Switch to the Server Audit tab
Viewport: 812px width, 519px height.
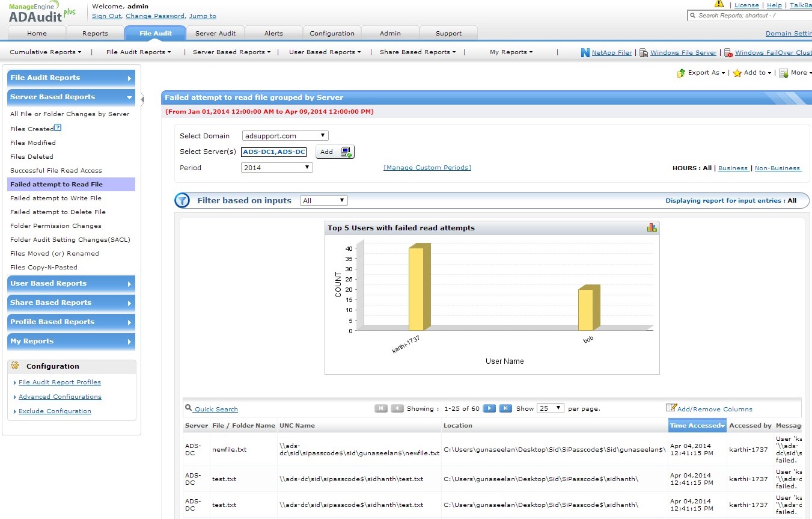pos(215,33)
